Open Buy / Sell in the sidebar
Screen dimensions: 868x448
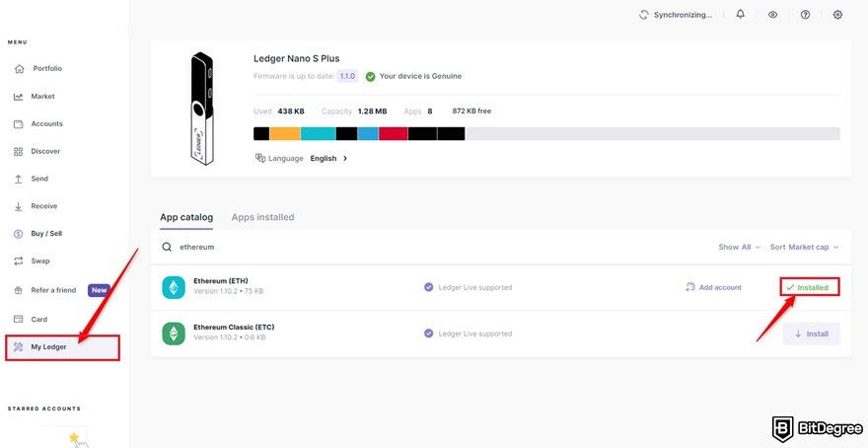pyautogui.click(x=46, y=234)
